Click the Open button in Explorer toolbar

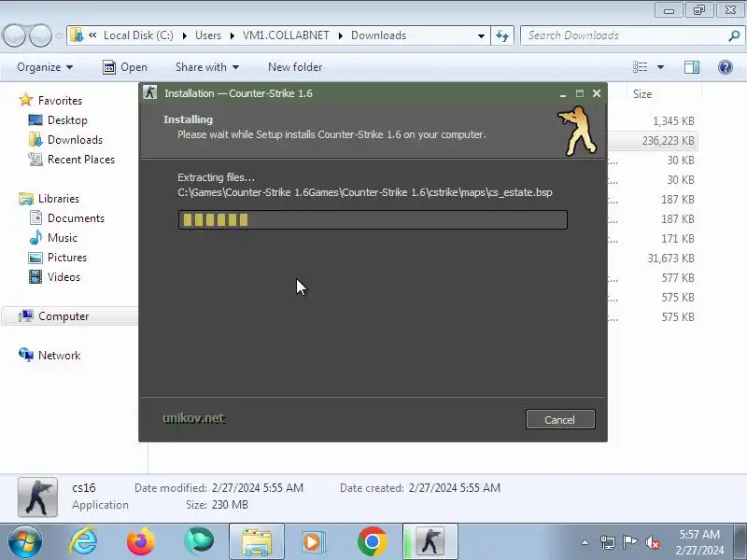point(125,67)
